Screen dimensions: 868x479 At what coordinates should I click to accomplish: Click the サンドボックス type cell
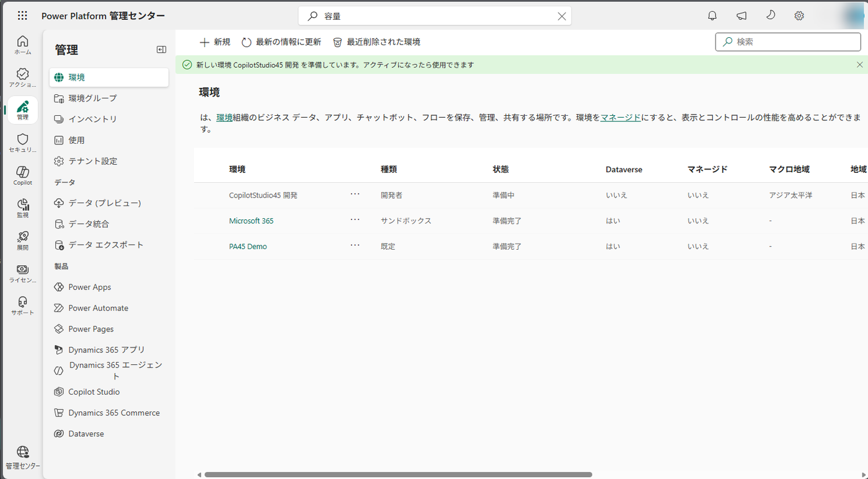coord(406,221)
